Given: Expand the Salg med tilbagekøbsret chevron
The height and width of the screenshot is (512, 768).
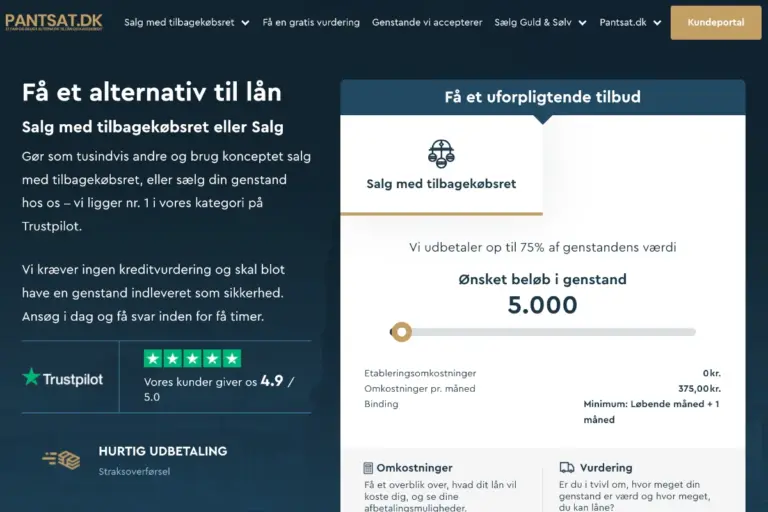Looking at the screenshot, I should click(x=245, y=23).
